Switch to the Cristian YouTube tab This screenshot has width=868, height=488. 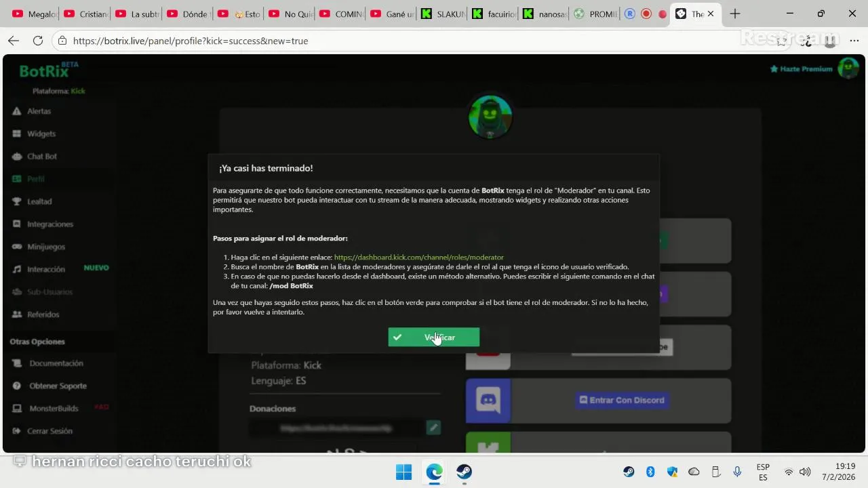click(85, 14)
